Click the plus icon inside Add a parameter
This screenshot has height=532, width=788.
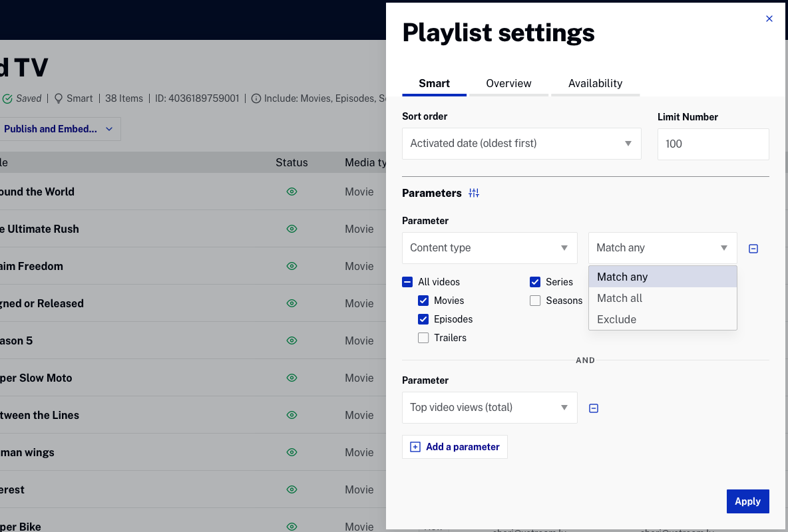(x=415, y=447)
